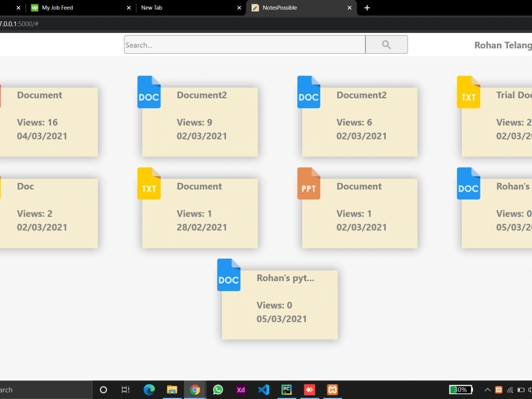
Task: Click 'Views: 6' text
Action: 354,122
